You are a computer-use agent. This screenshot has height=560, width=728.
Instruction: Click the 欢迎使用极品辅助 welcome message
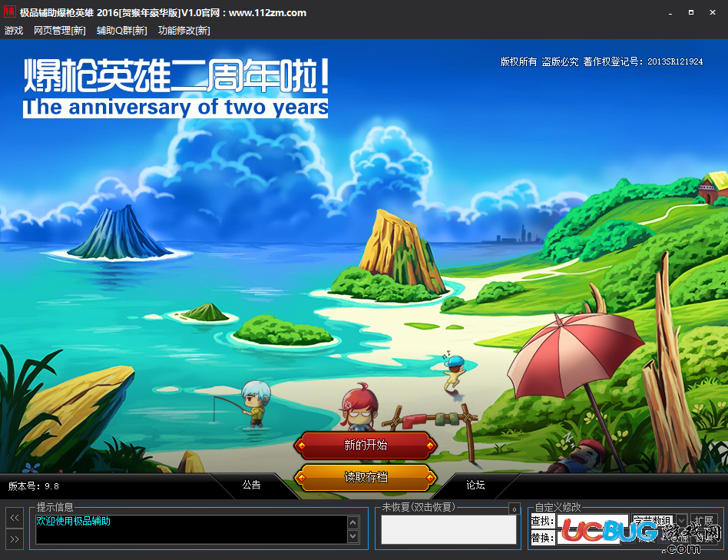pos(74,521)
